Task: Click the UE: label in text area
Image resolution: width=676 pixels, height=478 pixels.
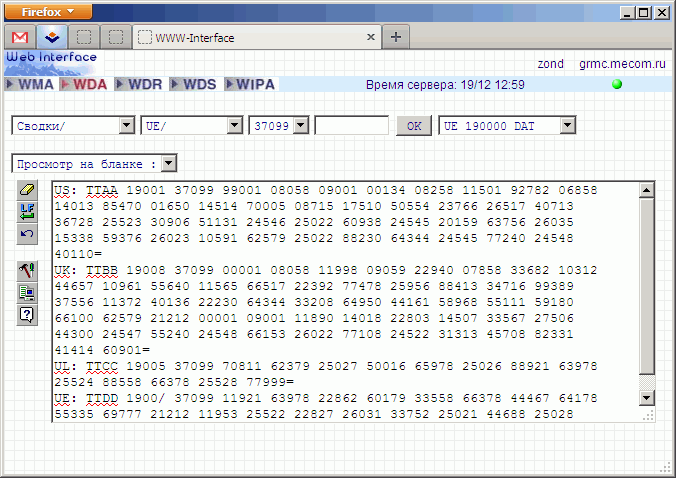Action: coord(65,398)
